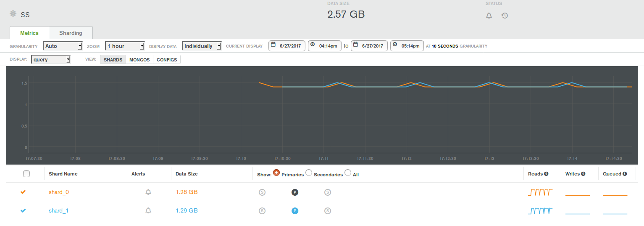
Task: Click the 04:14pm start time field
Action: (x=324, y=46)
